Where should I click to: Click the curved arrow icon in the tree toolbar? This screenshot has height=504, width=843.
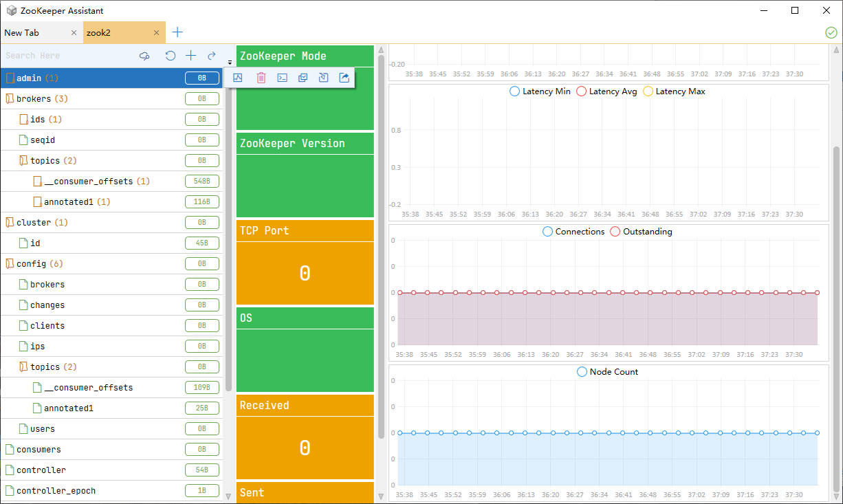pos(212,56)
